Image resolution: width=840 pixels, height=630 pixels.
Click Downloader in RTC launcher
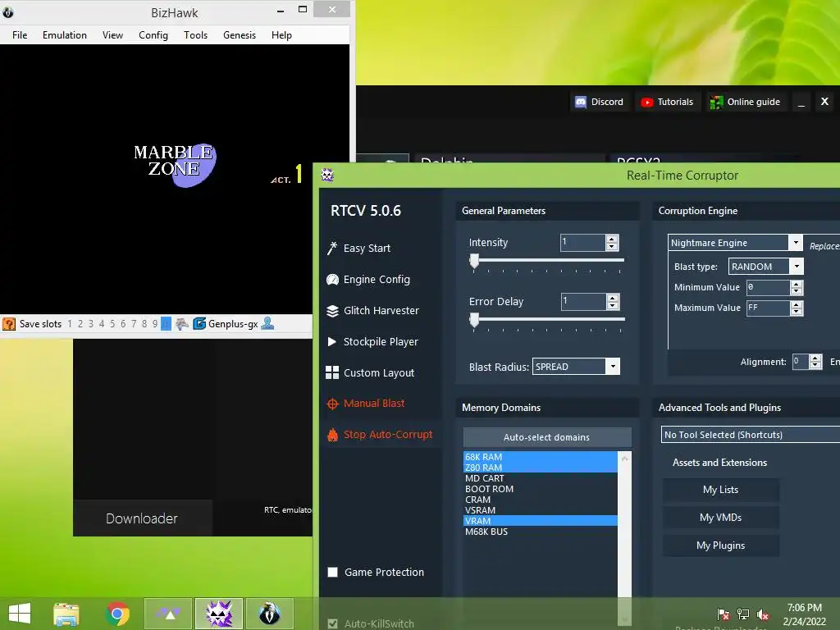(x=142, y=518)
